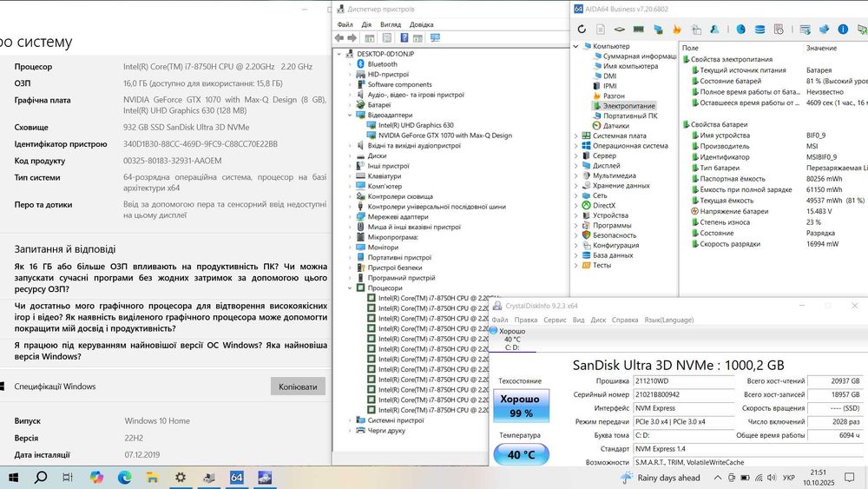This screenshot has height=489, width=868.
Task: Select Датчики in the AIDA64 tree
Action: point(616,126)
